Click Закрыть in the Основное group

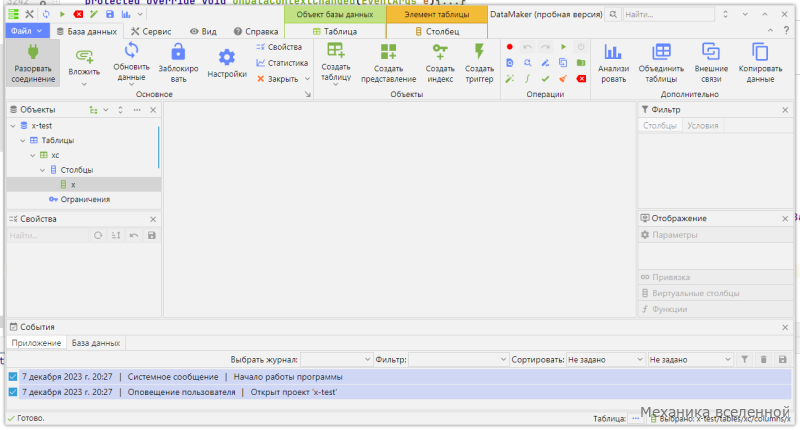point(278,79)
